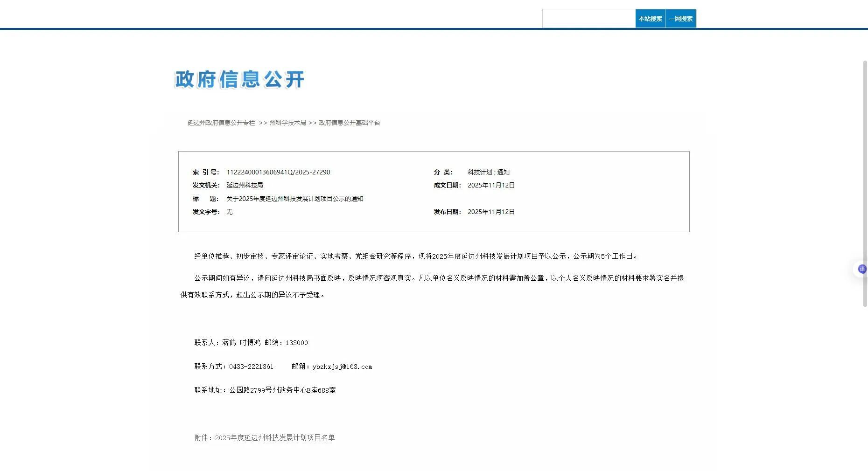The image size is (868, 471).
Task: Click the 发布日期 value 2025年11月12日
Action: tap(491, 212)
